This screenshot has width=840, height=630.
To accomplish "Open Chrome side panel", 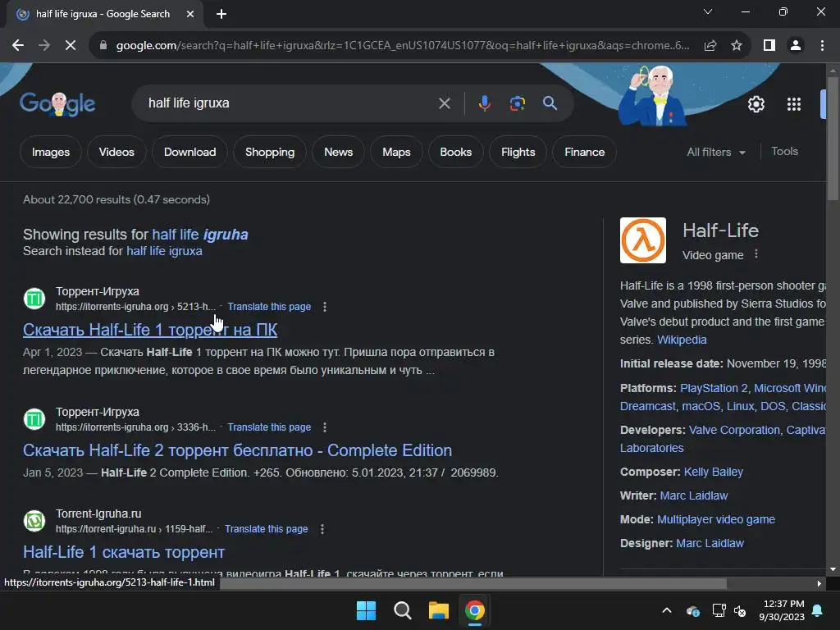I will (769, 46).
